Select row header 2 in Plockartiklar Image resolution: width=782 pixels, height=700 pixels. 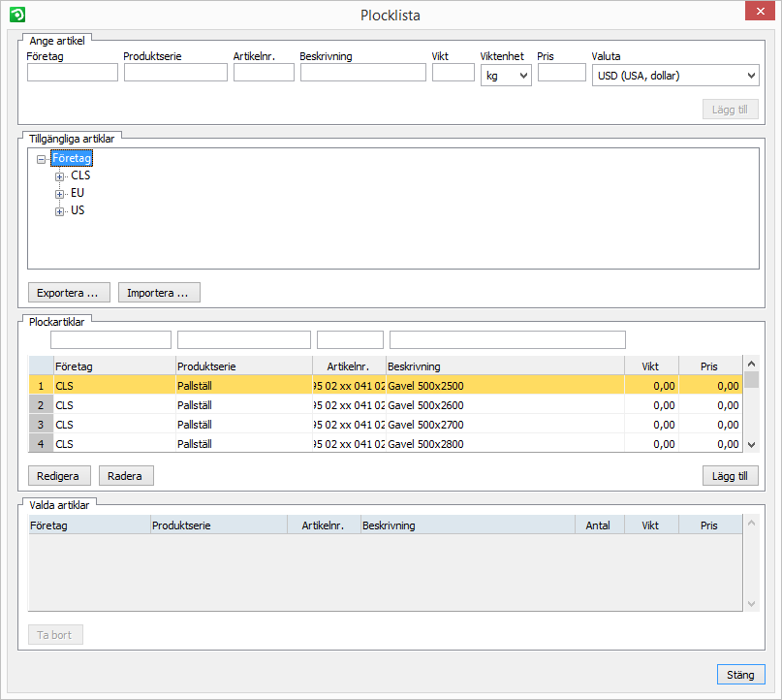pyautogui.click(x=41, y=405)
